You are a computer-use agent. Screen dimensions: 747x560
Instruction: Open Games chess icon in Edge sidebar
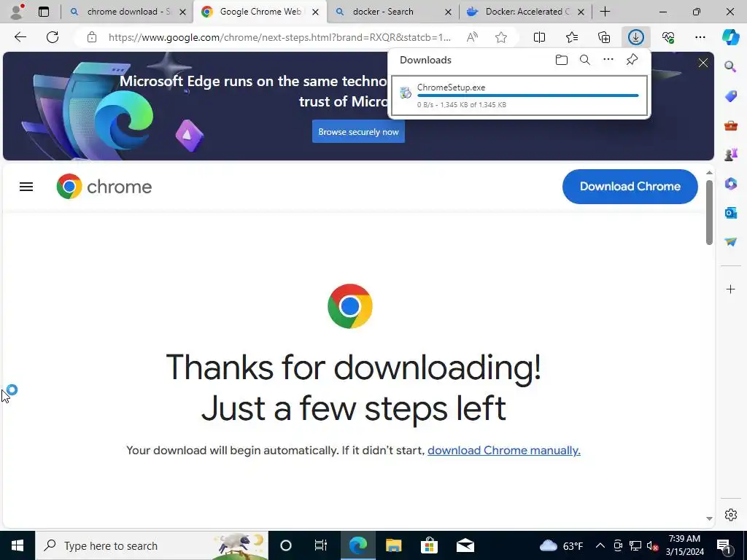pyautogui.click(x=730, y=155)
